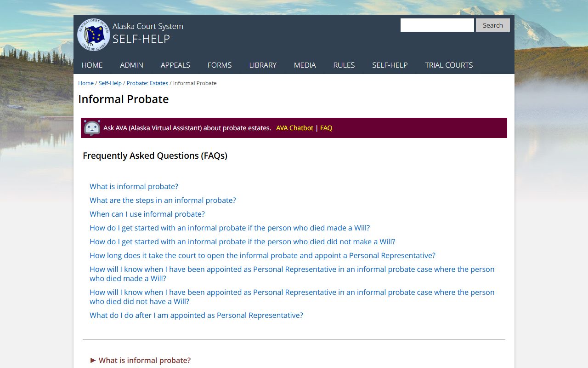588x368 pixels.
Task: Open appointed FAQ where person did not have a Will
Action: click(x=292, y=297)
